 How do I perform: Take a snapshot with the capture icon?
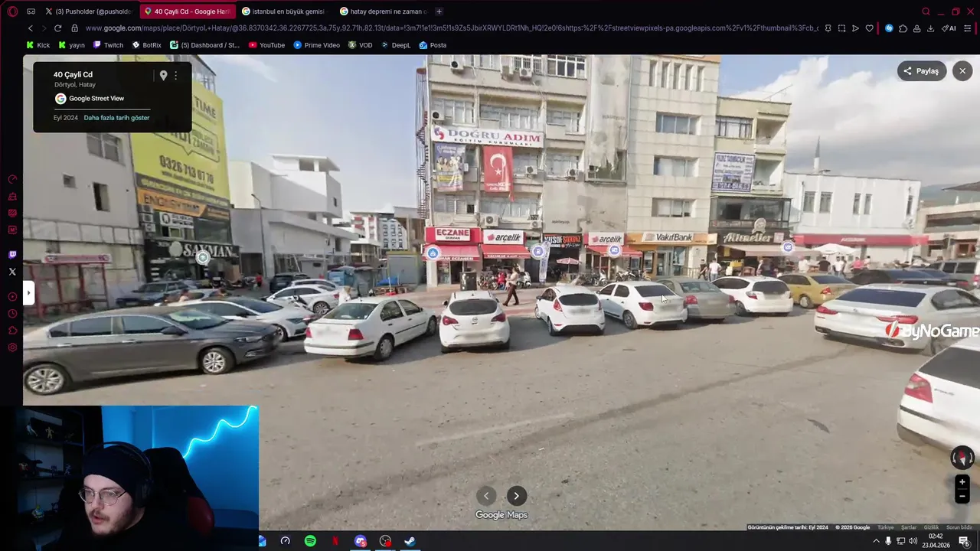coord(841,28)
